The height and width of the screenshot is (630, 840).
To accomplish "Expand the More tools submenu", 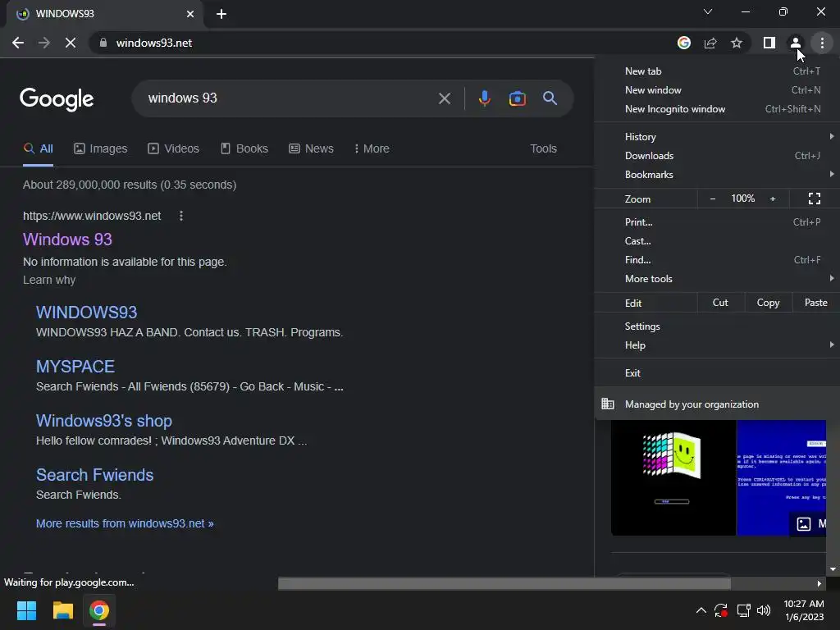I will [x=717, y=279].
